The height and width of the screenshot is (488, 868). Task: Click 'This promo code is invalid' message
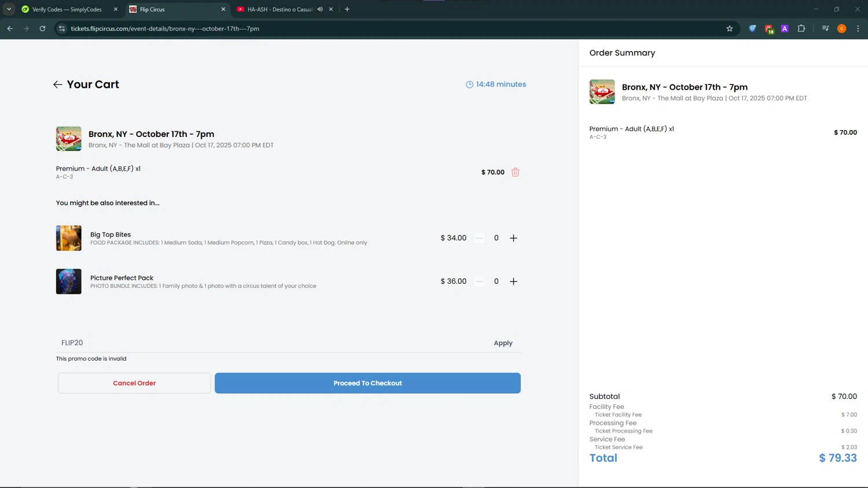91,358
